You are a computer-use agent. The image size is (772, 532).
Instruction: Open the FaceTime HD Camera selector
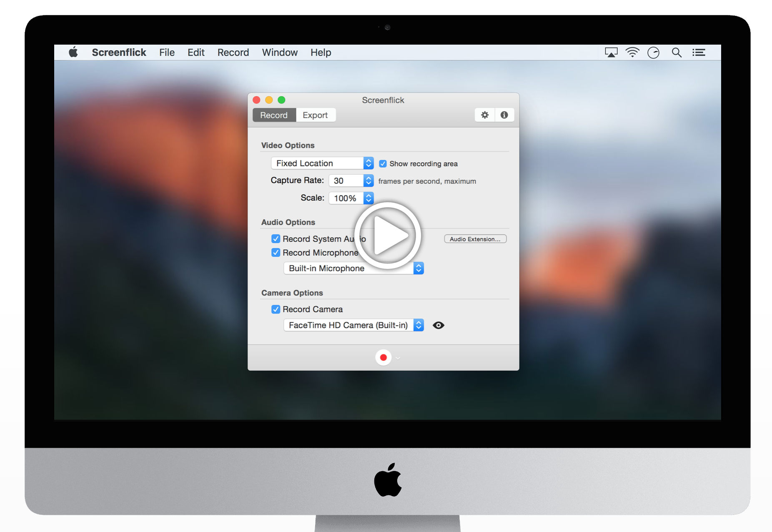point(353,325)
